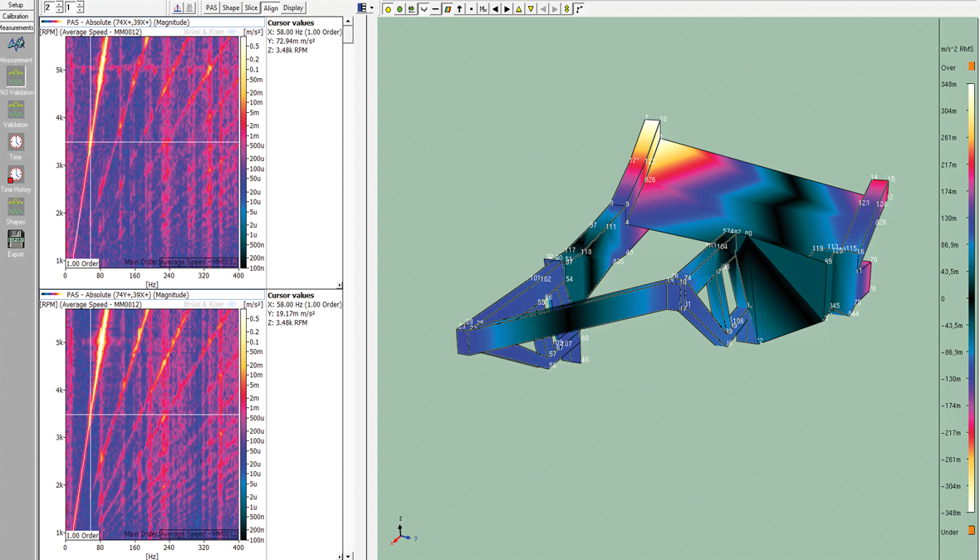The height and width of the screenshot is (560, 980).
Task: Click the Mx toolbar icon
Action: point(483,9)
